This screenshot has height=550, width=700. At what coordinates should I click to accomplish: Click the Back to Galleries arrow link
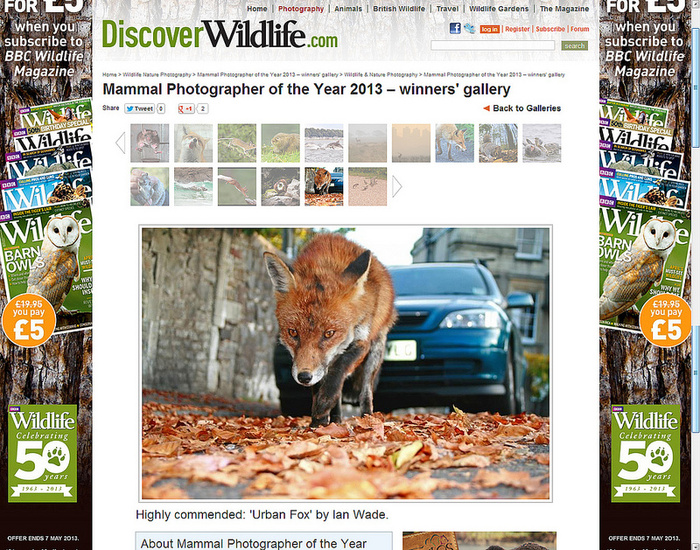pos(522,108)
